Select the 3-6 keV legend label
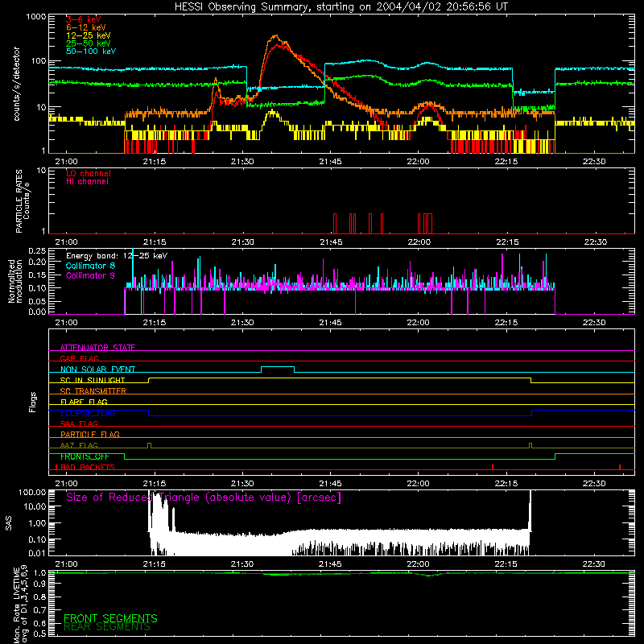644x644 pixels. 83,19
